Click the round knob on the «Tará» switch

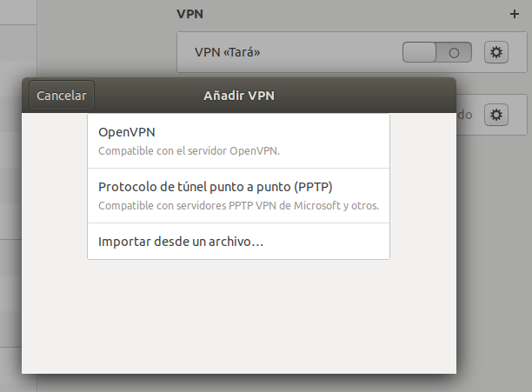point(454,52)
